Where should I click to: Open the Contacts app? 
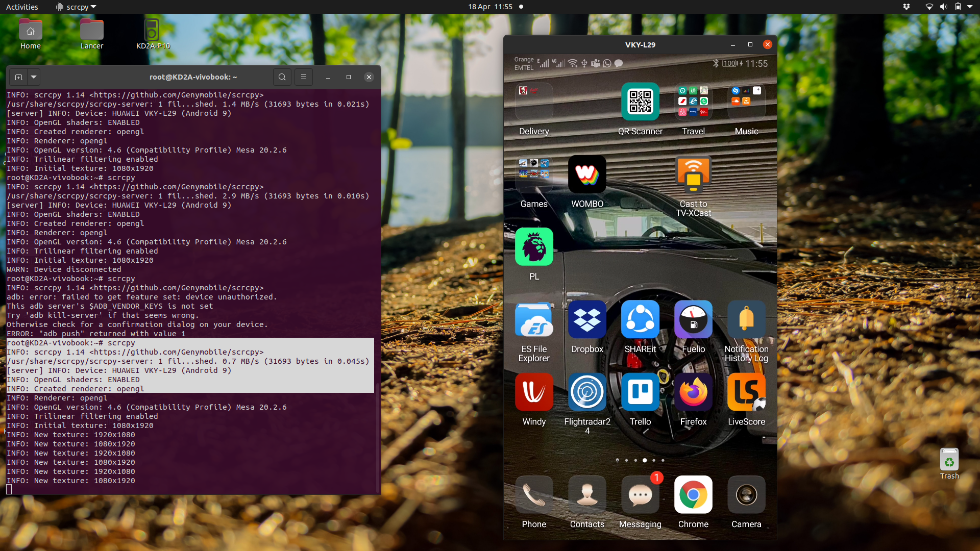pos(587,494)
